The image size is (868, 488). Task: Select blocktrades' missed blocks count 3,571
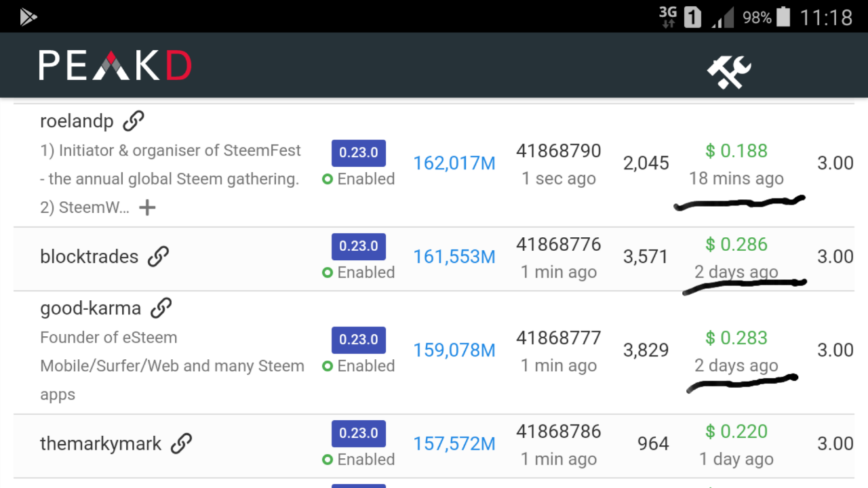pyautogui.click(x=646, y=257)
